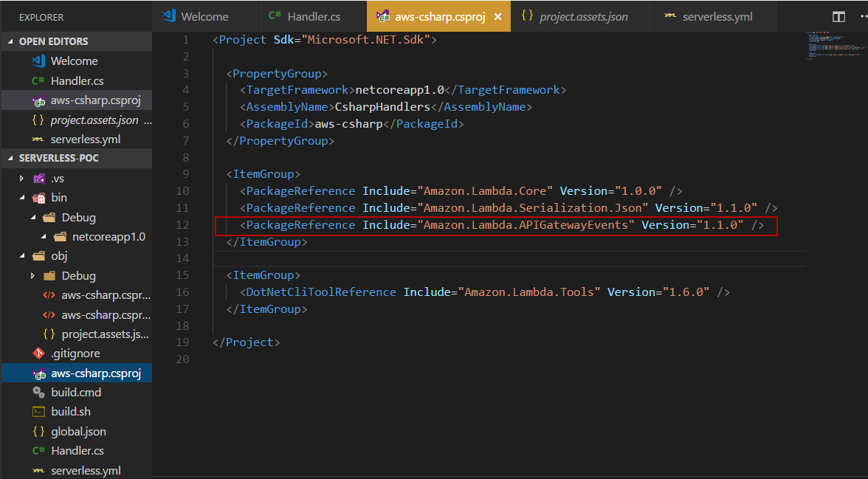Click the C# icon of Handler.cs tab
This screenshot has height=479, width=868.
point(275,16)
